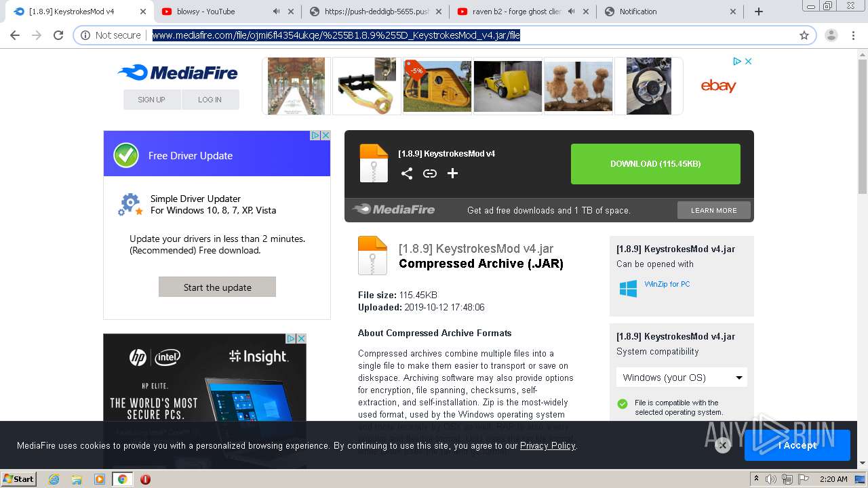Viewport: 868px width, 488px height.
Task: Accept cookies with I Accept button
Action: pyautogui.click(x=797, y=445)
